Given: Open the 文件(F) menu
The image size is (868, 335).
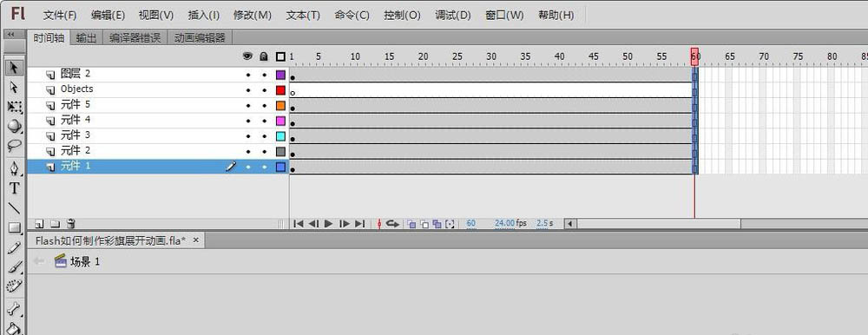Looking at the screenshot, I should [60, 15].
